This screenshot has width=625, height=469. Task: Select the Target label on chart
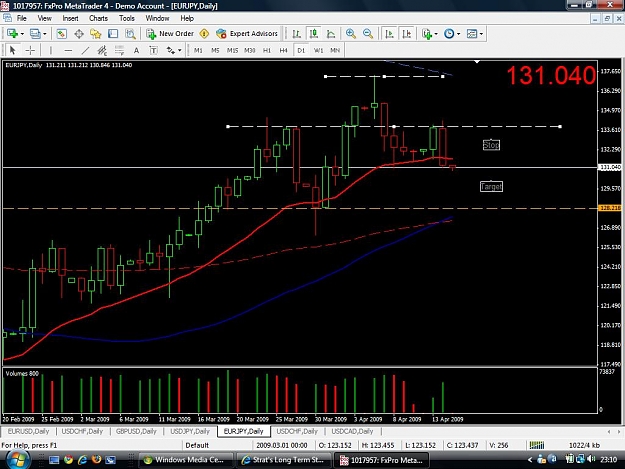click(x=491, y=186)
